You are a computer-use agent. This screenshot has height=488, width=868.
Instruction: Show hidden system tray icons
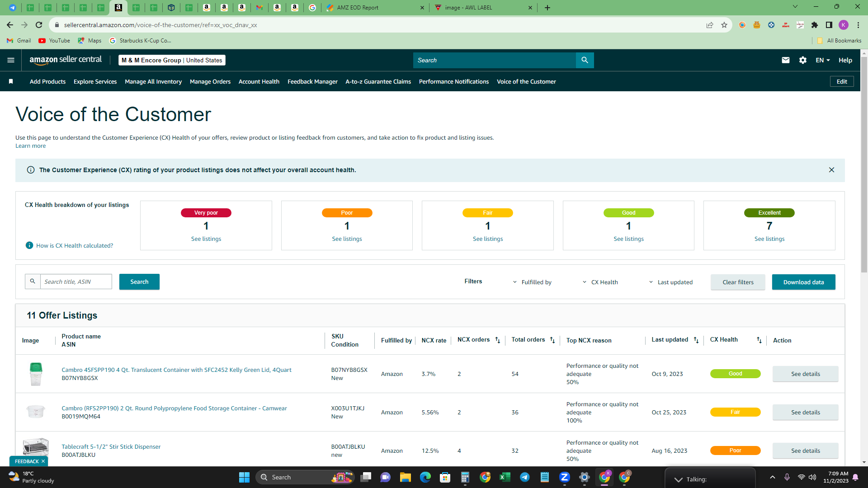coord(773,477)
